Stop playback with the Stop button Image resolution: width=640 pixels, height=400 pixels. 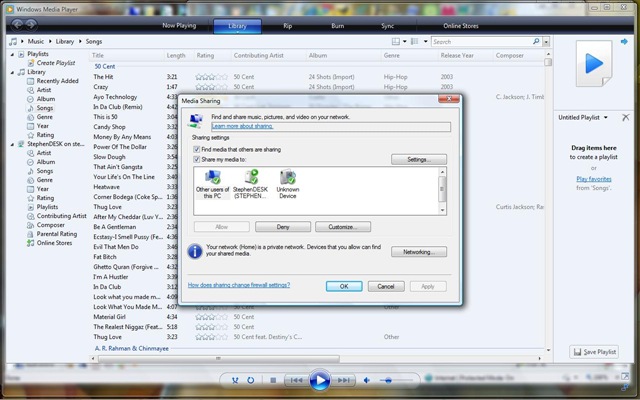point(273,380)
